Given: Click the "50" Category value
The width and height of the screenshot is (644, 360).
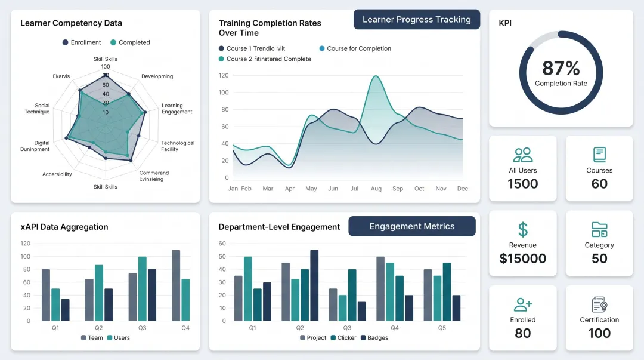Looking at the screenshot, I should pos(599,259).
